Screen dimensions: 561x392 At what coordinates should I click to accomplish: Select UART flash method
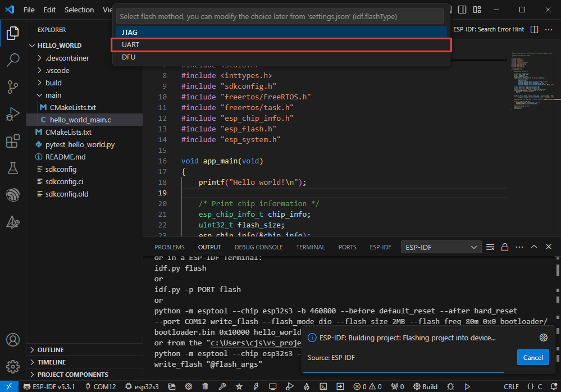tap(281, 45)
